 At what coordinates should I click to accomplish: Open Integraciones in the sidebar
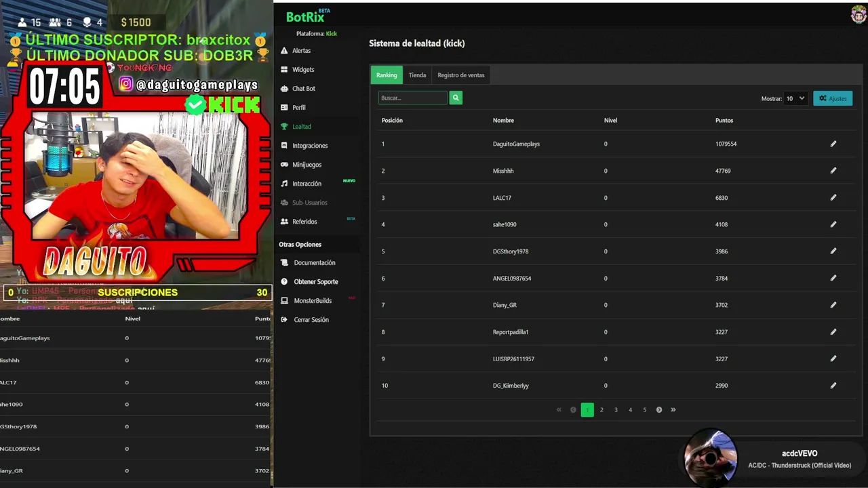[310, 146]
